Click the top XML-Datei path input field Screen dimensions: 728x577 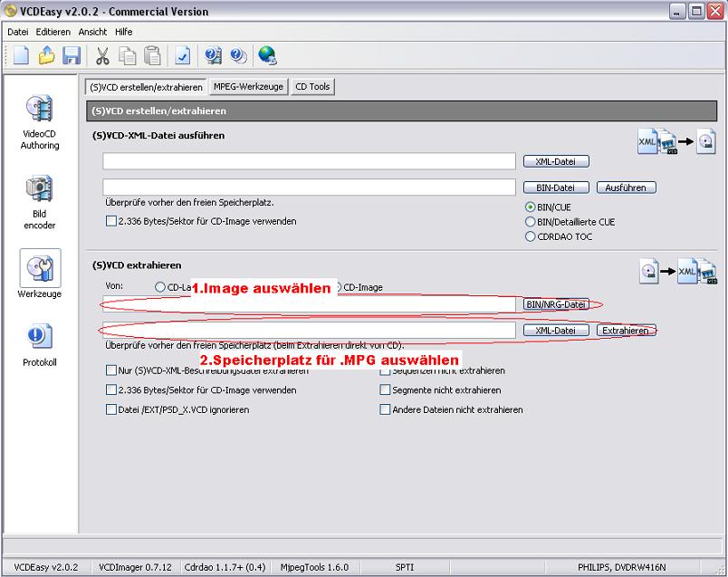[309, 161]
